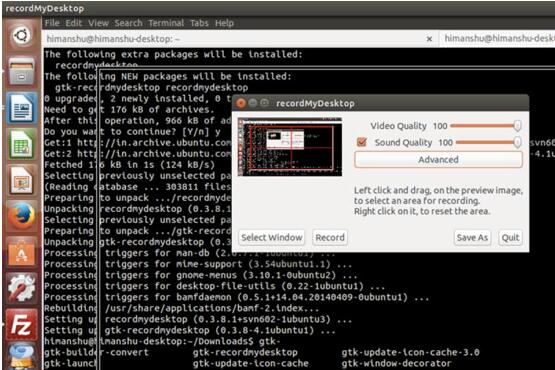
Task: Adjust the Sound Quality slider
Action: point(488,142)
